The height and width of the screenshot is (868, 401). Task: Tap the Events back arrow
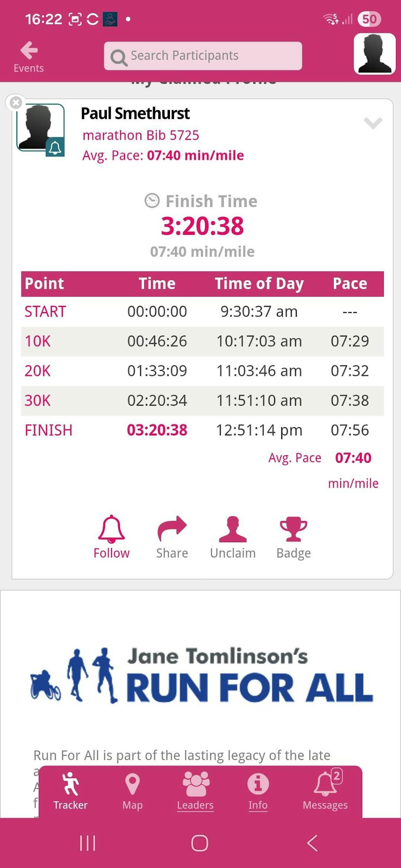[29, 56]
